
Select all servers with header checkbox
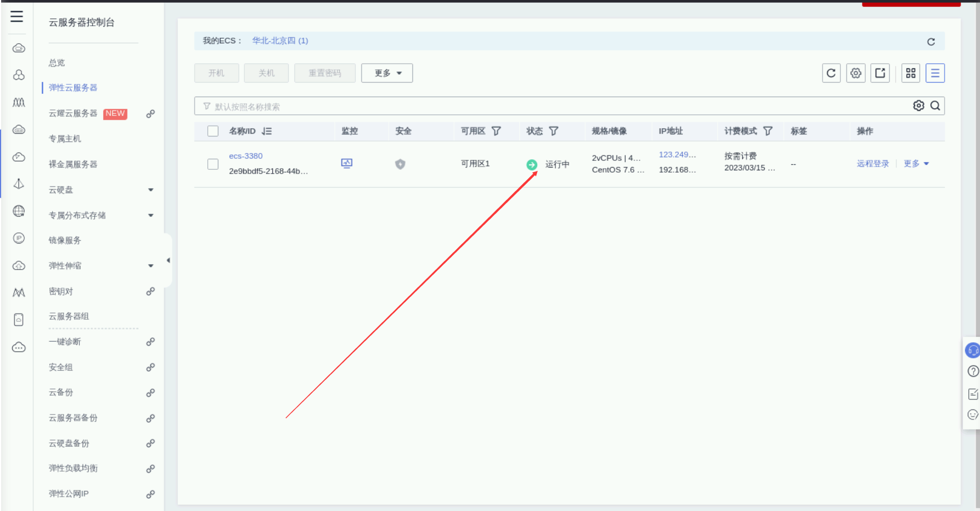tap(213, 131)
